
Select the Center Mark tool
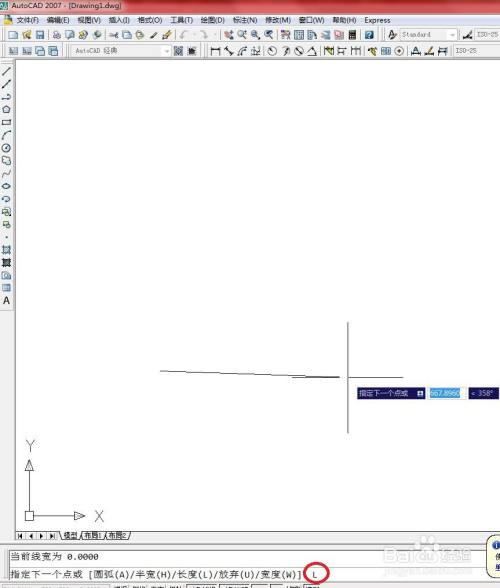pos(399,51)
